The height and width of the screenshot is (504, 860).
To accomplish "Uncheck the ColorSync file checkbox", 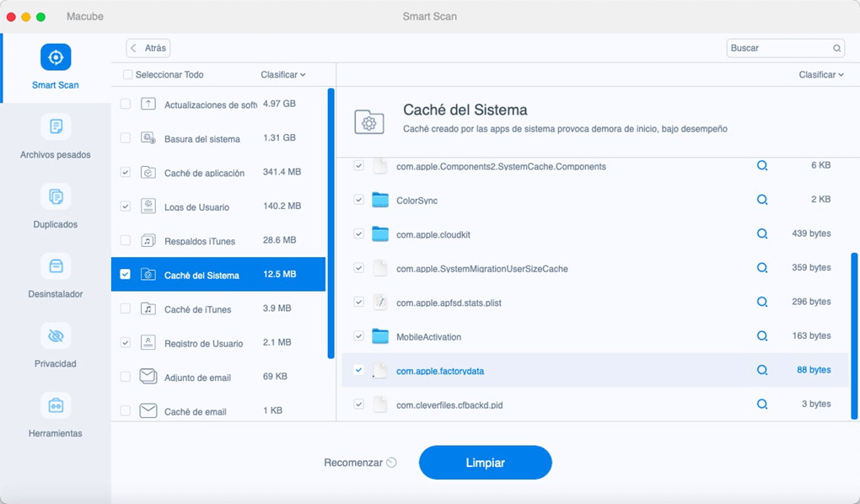I will point(358,200).
